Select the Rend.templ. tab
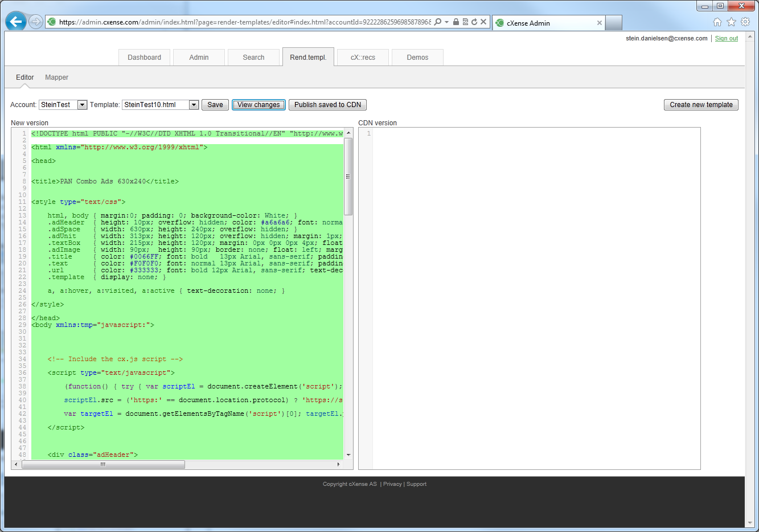The height and width of the screenshot is (532, 759). (x=308, y=57)
